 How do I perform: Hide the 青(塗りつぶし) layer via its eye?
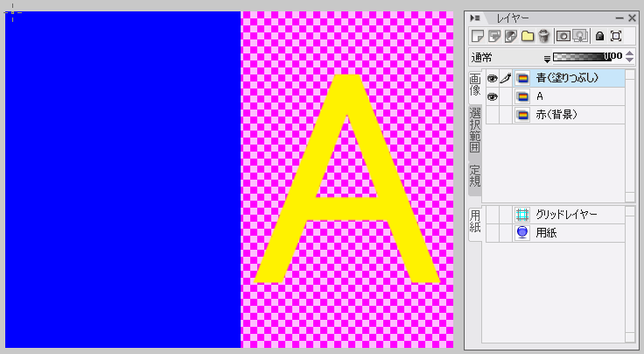pyautogui.click(x=492, y=78)
